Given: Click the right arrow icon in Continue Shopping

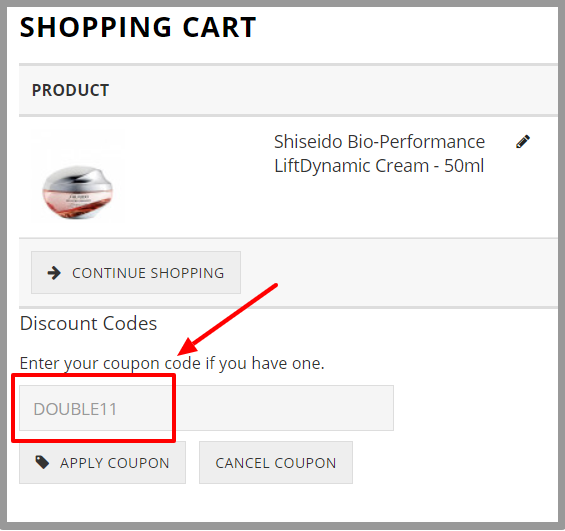Looking at the screenshot, I should pyautogui.click(x=54, y=273).
